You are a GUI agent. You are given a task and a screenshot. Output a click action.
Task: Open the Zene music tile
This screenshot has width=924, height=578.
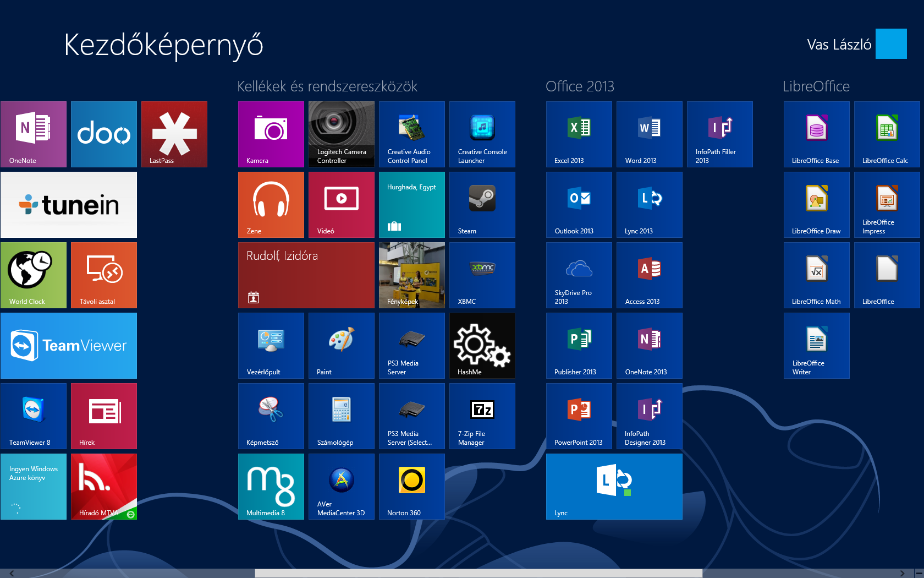coord(271,205)
